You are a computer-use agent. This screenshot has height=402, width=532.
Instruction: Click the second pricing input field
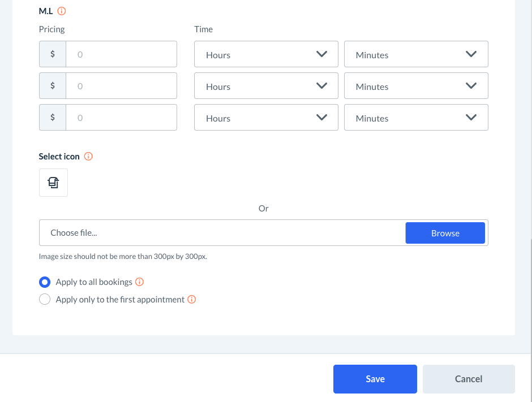[x=121, y=87]
